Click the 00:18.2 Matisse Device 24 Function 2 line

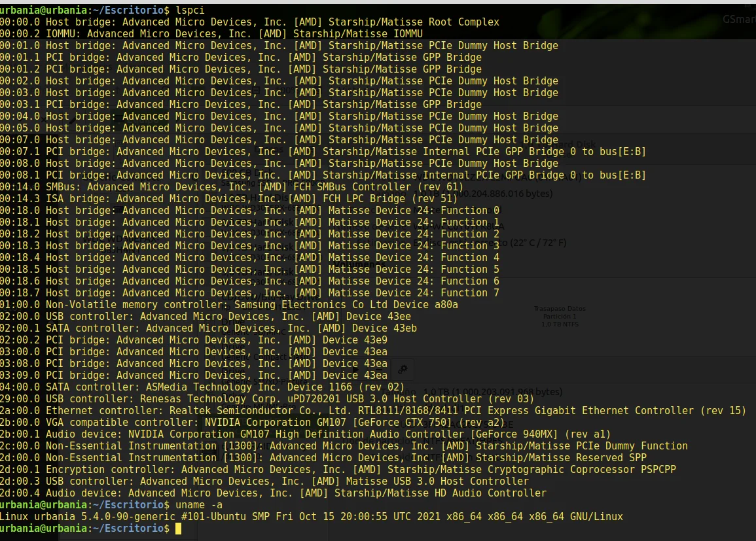pos(250,235)
